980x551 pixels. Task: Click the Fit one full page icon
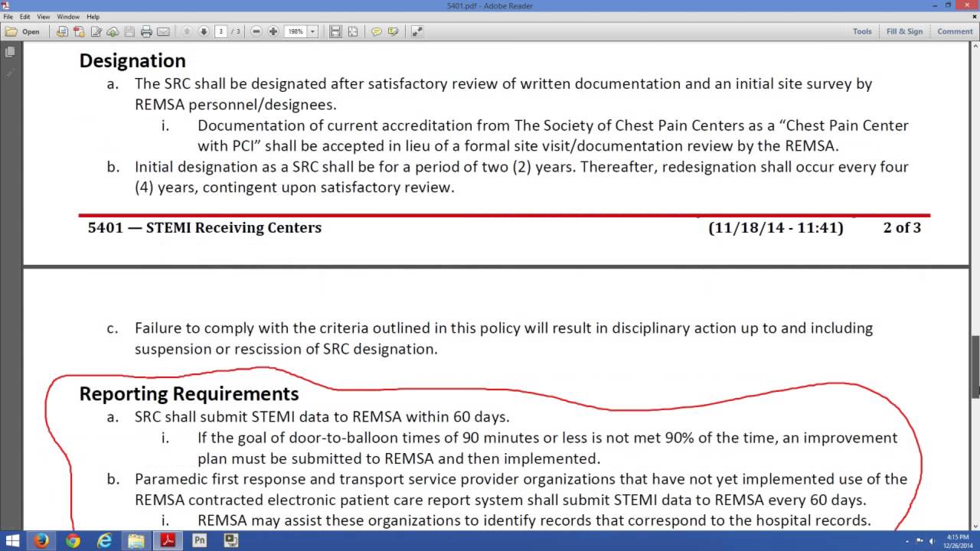(352, 31)
